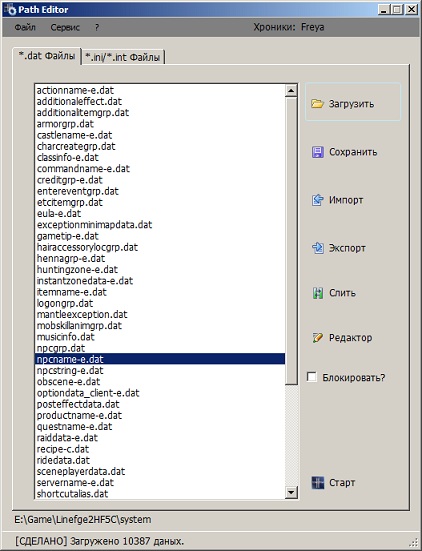Click the Экспорт arrow icon
This screenshot has height=551, width=422.
(318, 248)
